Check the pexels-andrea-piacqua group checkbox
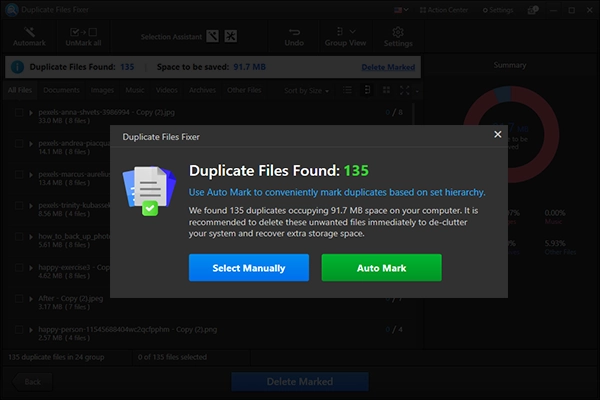 coord(18,144)
